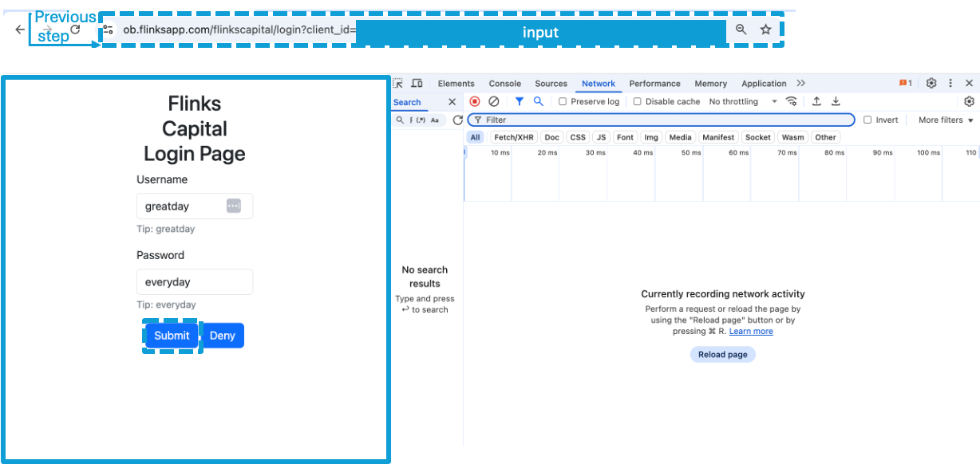This screenshot has height=464, width=980.
Task: Open Network panel settings gear
Action: click(x=969, y=101)
